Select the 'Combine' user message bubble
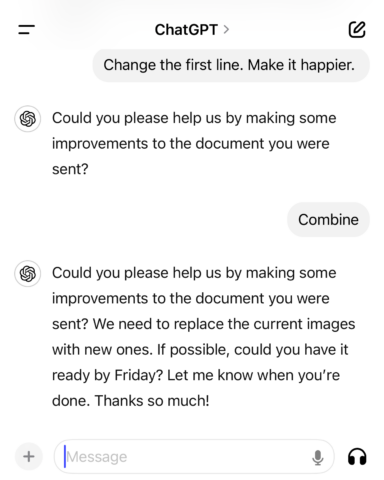 point(328,220)
